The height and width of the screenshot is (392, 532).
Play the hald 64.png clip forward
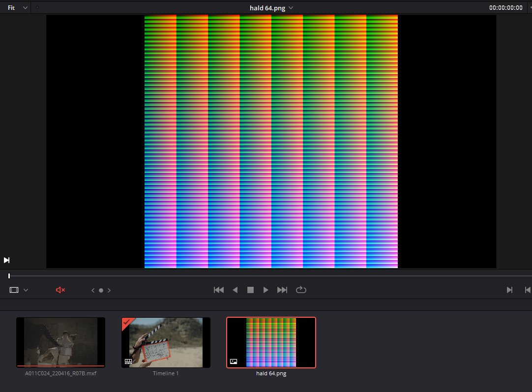point(266,290)
